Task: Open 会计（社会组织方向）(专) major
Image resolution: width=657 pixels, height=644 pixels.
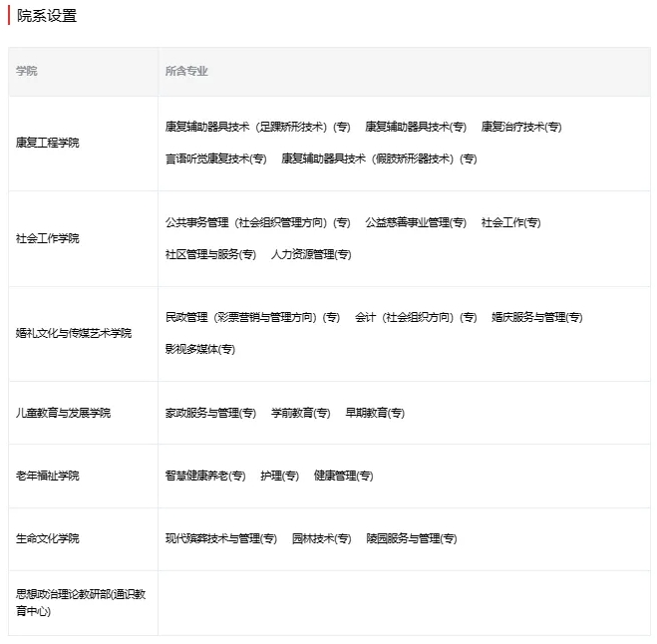Action: 416,317
